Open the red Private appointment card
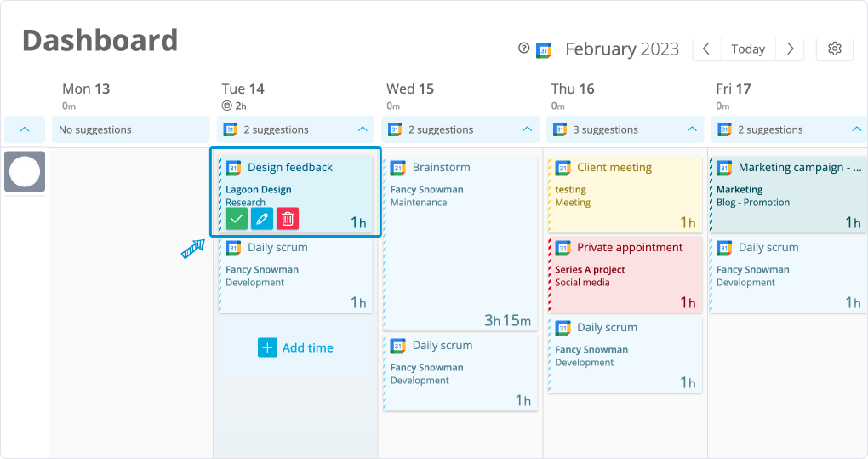The width and height of the screenshot is (868, 459). click(624, 273)
